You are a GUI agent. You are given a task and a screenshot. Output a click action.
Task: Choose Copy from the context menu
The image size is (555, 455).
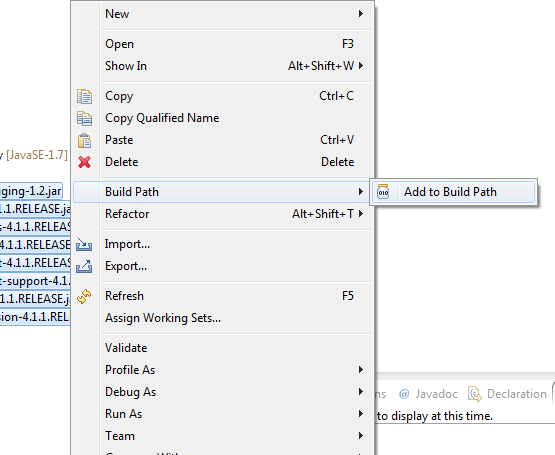[x=223, y=96]
